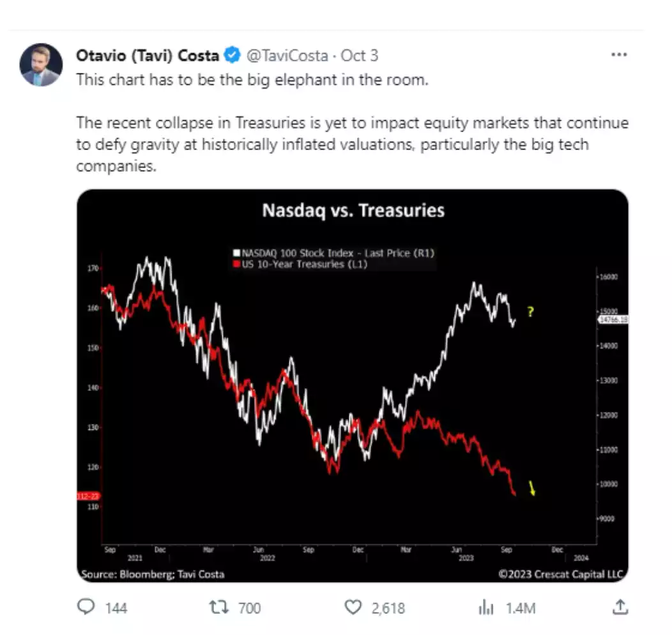Click the yellow question mark on chart
The height and width of the screenshot is (635, 672).
(530, 312)
